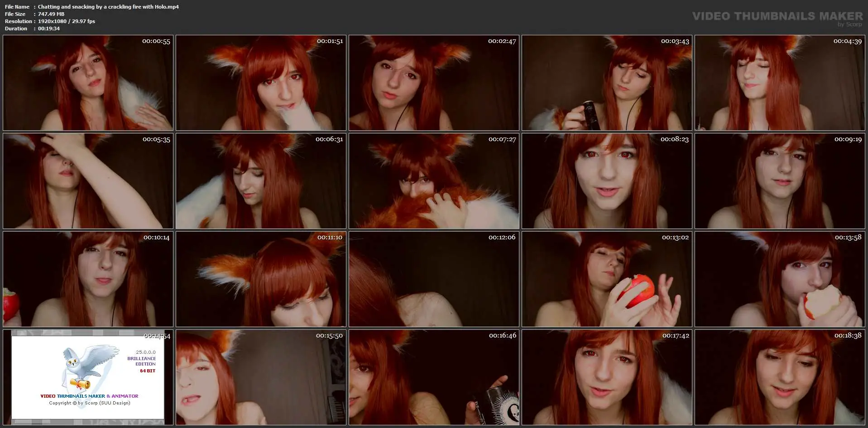Open the red apple frame at 00:13:02

click(607, 279)
